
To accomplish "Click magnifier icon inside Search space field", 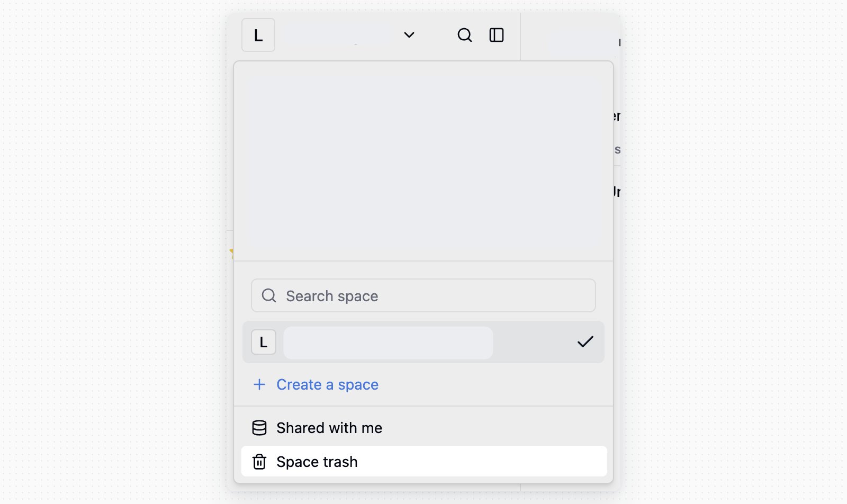I will (269, 295).
